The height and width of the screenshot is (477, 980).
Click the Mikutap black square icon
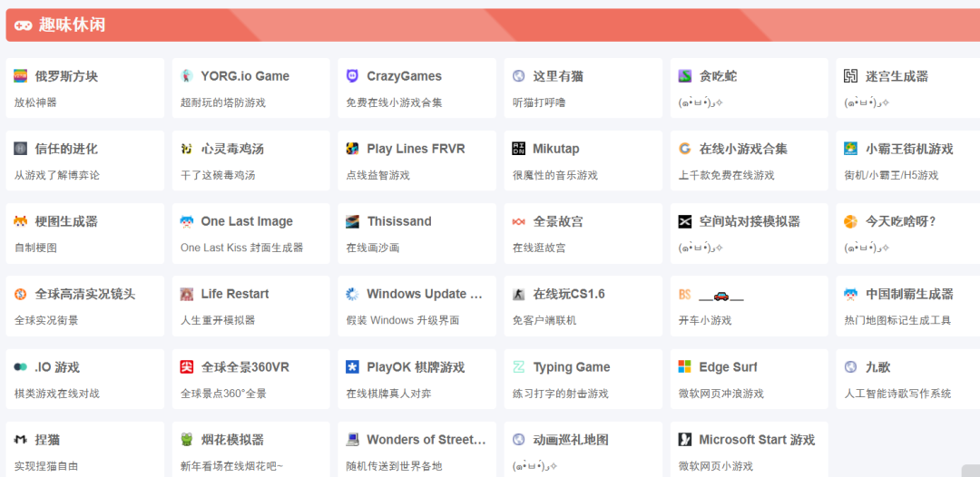519,149
